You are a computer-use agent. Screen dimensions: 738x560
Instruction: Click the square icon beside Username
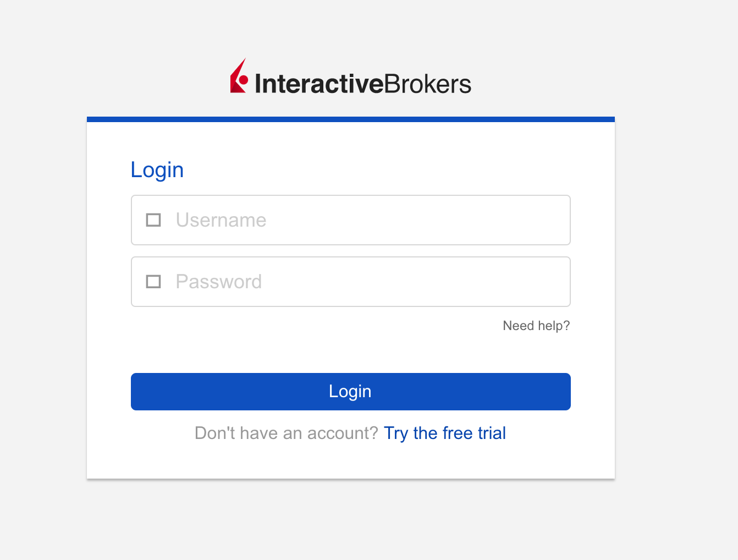[153, 220]
